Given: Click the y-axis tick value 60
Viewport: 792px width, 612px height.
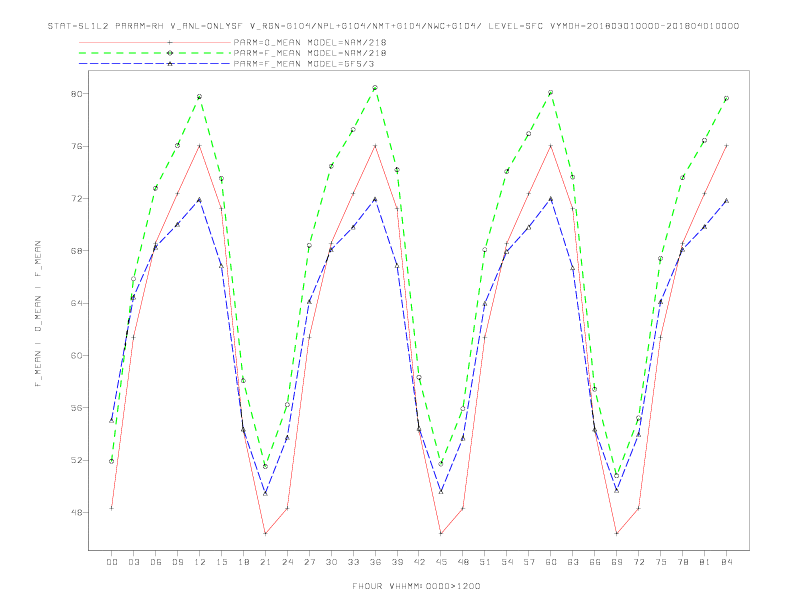Looking at the screenshot, I should pyautogui.click(x=76, y=355).
